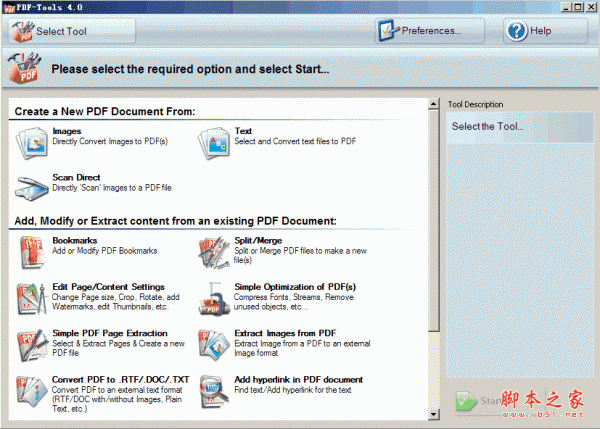Click 'Extract Images from PDF' title
Screen dimensions: 600x429
(285, 333)
